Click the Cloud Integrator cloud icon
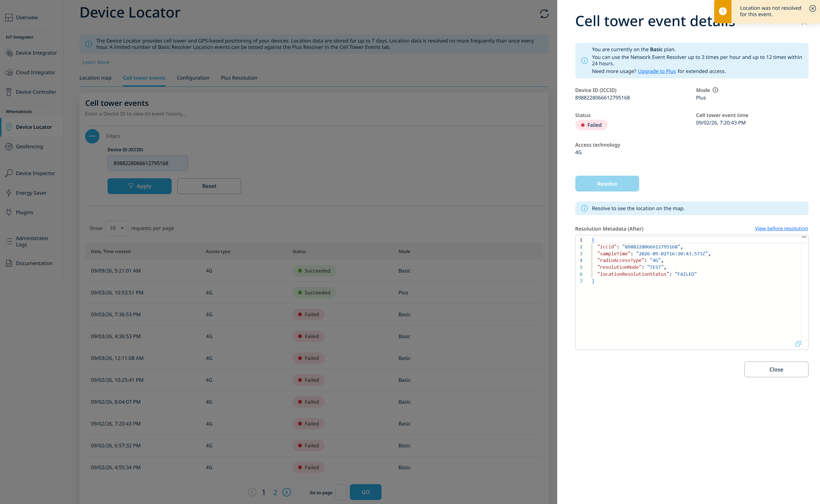This screenshot has height=504, width=820. click(9, 72)
